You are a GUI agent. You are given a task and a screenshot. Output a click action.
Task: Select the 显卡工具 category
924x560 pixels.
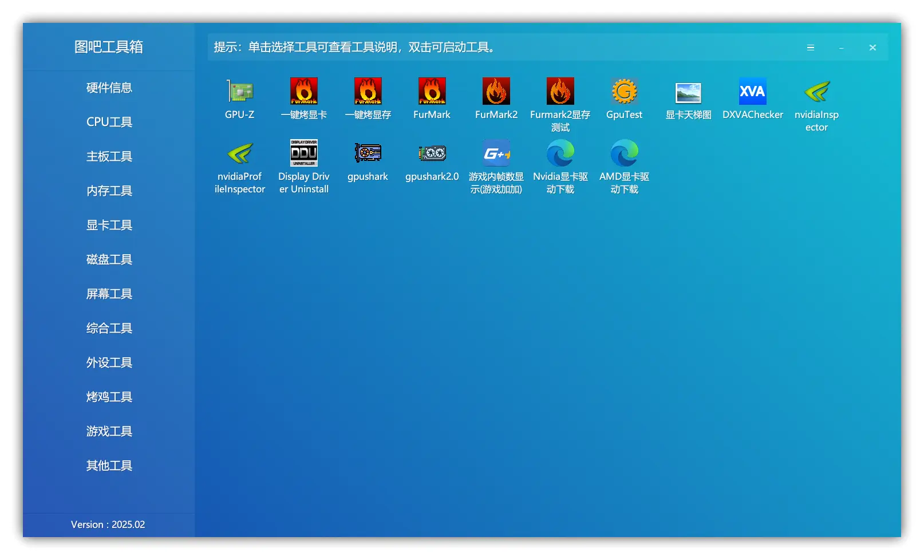[x=109, y=225]
